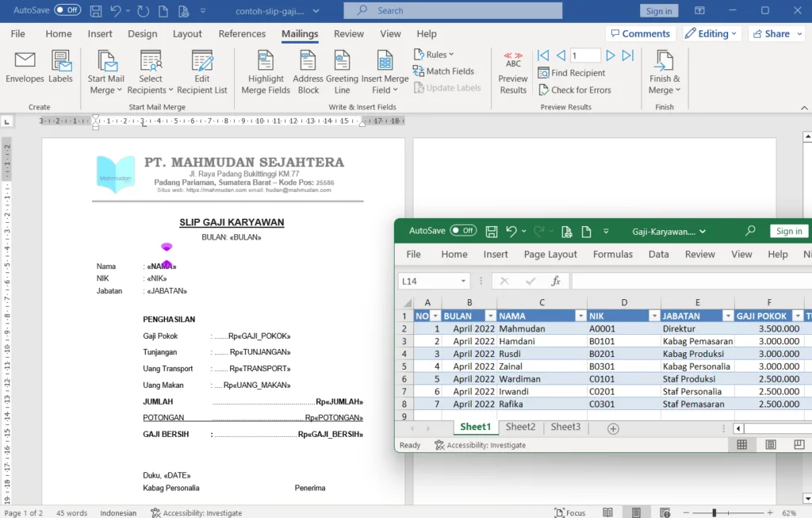
Task: Undo last action in Excel
Action: coord(511,232)
